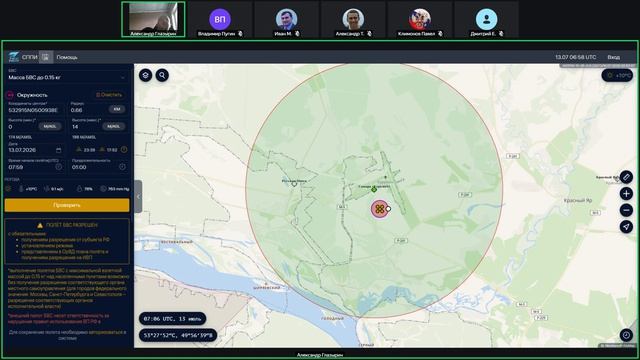Select participant Дмитрий Е. tile
Viewport: 640px width, 360px height.
(x=486, y=19)
